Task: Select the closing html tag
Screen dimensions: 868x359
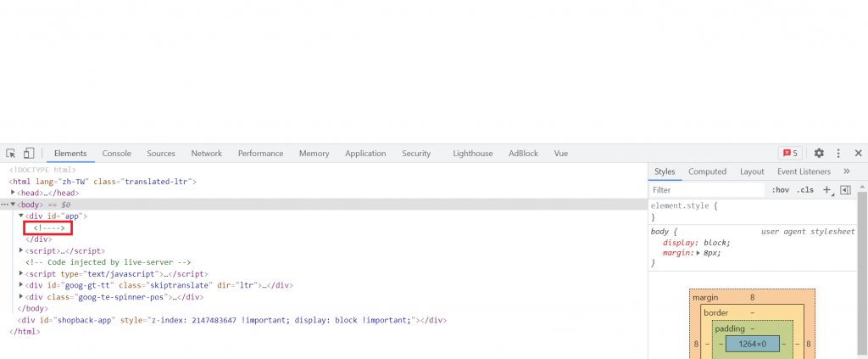Action: (x=25, y=331)
